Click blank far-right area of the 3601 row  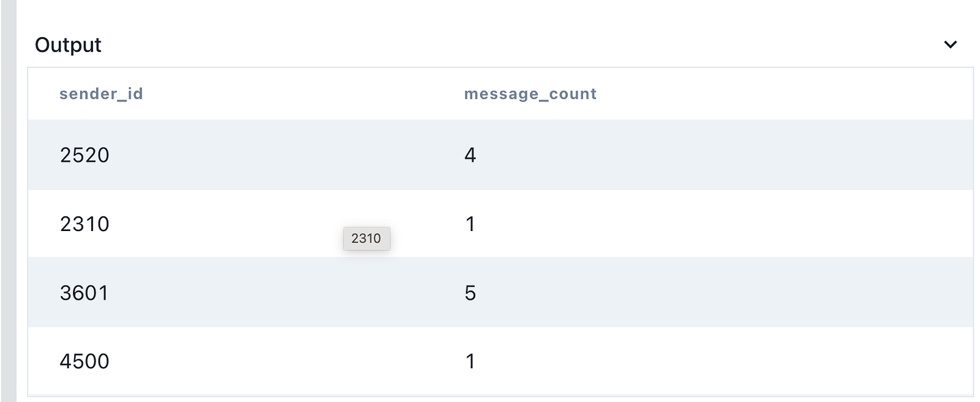click(x=858, y=293)
